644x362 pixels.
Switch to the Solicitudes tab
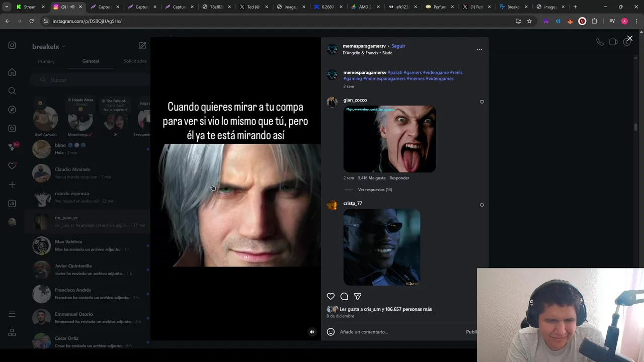coord(135,61)
